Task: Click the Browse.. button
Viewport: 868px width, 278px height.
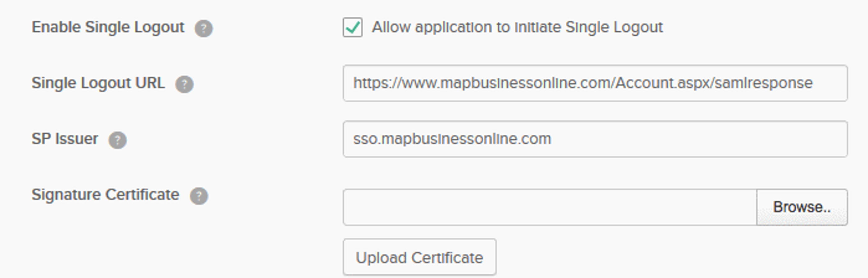Action: click(x=802, y=207)
